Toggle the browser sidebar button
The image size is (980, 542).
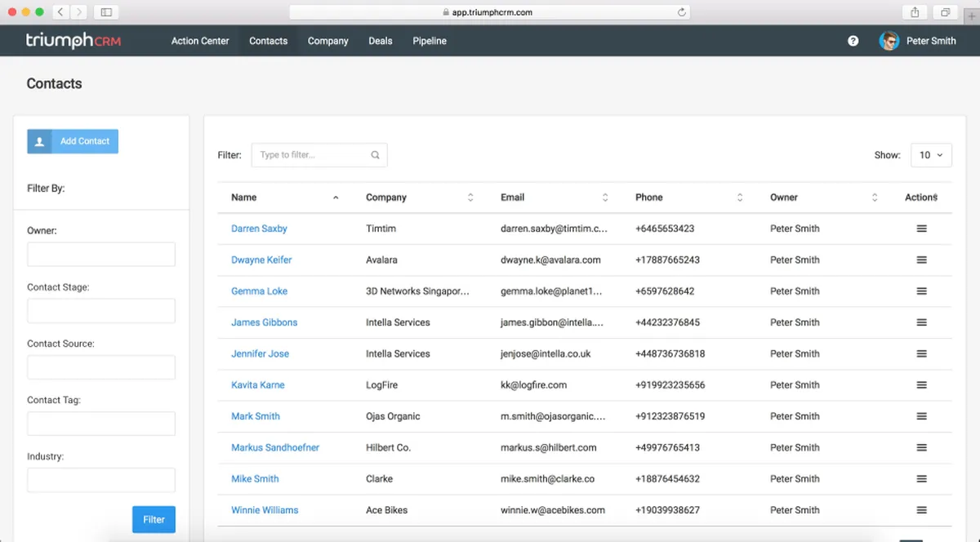(x=106, y=12)
